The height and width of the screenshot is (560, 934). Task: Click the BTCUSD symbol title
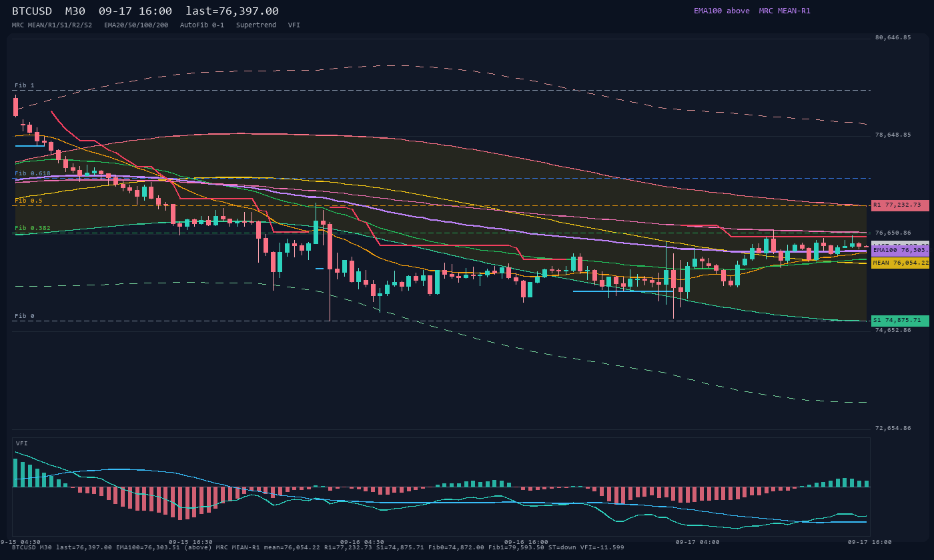tap(32, 11)
